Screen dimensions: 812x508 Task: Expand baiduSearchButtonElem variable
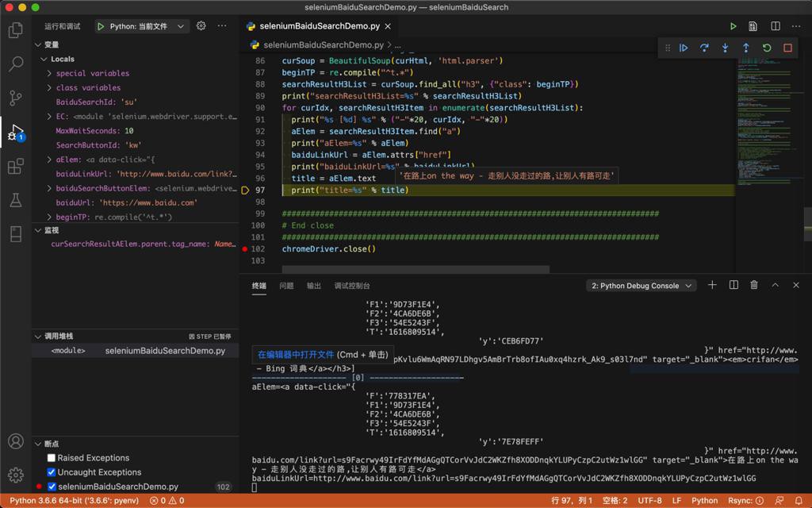pyautogui.click(x=49, y=188)
